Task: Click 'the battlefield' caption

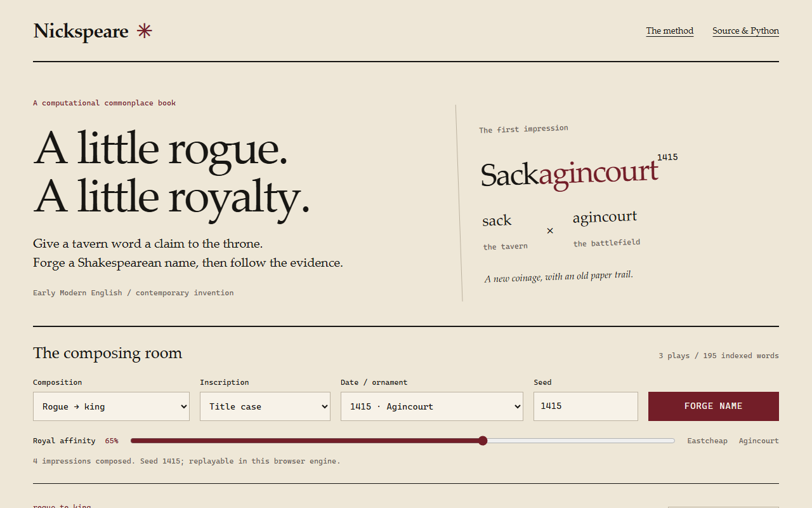Action: click(x=606, y=243)
